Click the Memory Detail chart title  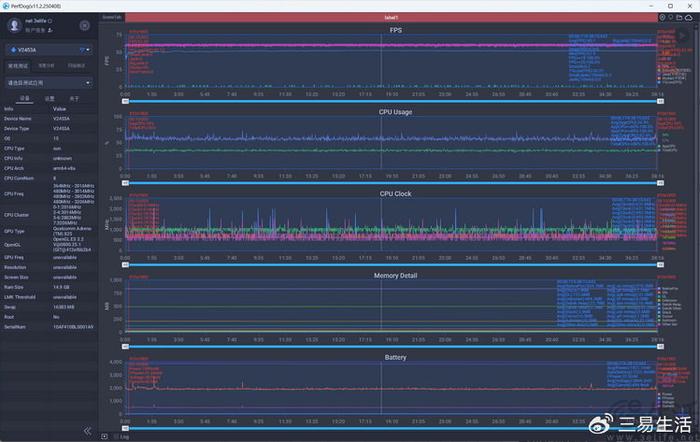point(396,275)
